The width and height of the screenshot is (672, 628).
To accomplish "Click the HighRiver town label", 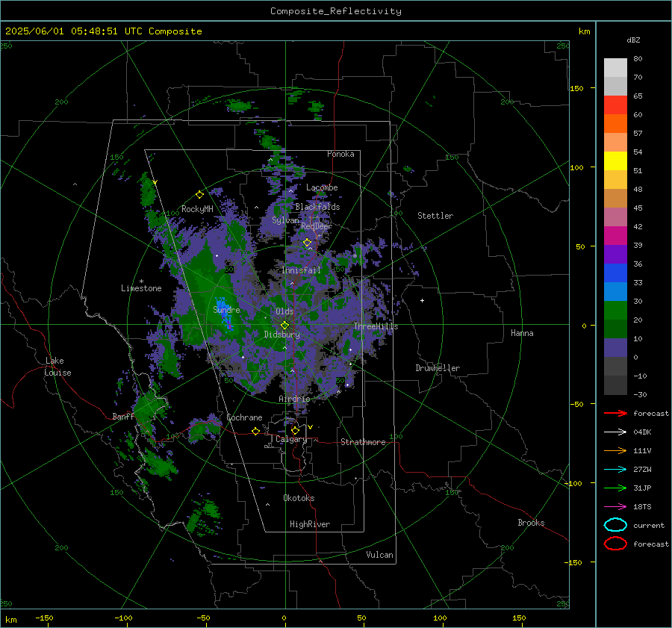I will coord(309,524).
